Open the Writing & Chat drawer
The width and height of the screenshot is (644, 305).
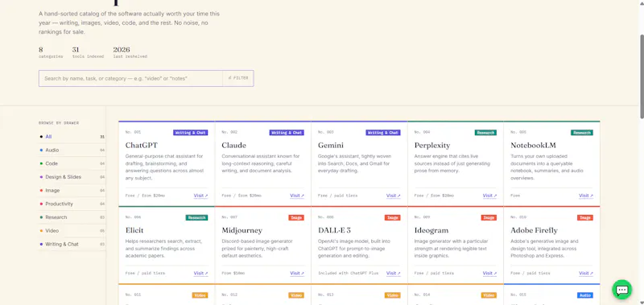coord(72,244)
